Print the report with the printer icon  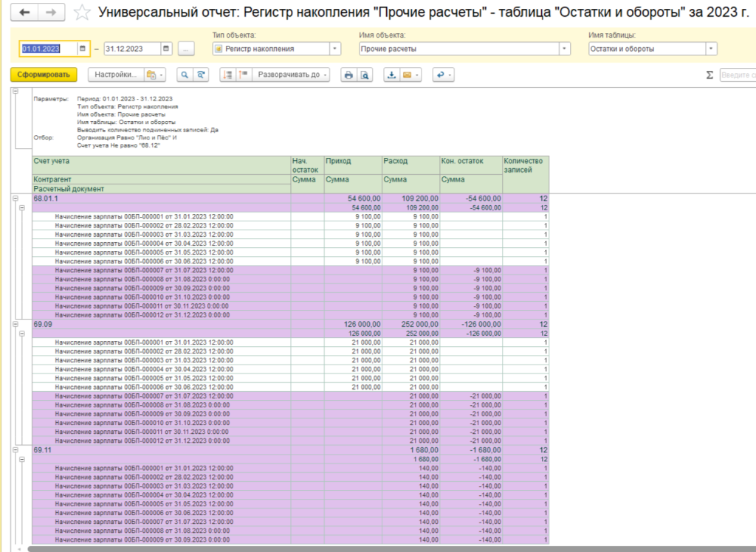point(348,75)
